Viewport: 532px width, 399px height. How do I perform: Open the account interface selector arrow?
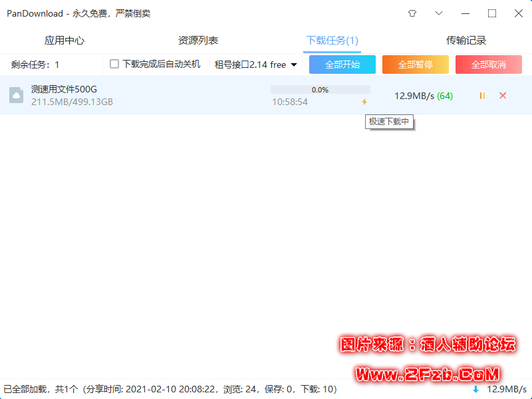293,65
